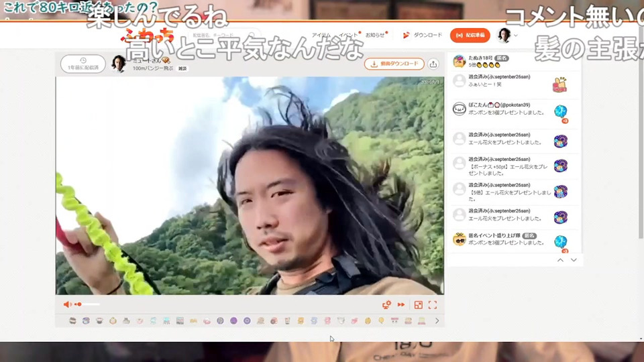The height and width of the screenshot is (362, 644).
Task: Expand the account dropdown chevron
Action: point(516,36)
